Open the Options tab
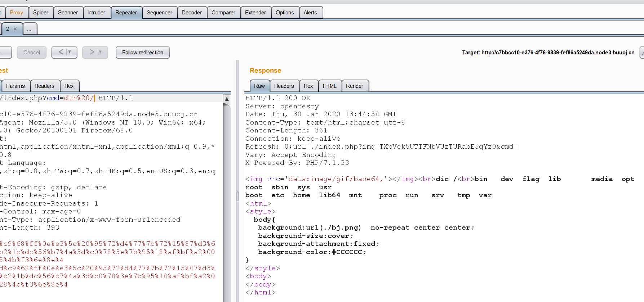Image resolution: width=644 pixels, height=302 pixels. 285,13
